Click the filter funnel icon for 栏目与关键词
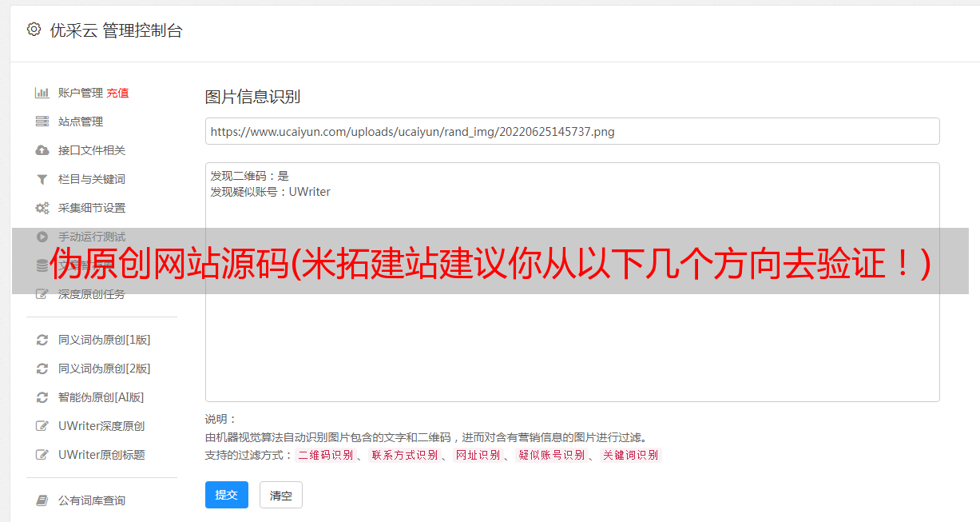This screenshot has height=522, width=980. pyautogui.click(x=42, y=179)
